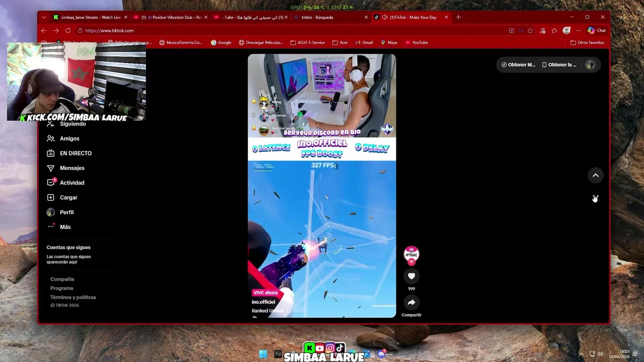Click the browser forward arrow
The image size is (644, 362).
click(56, 31)
